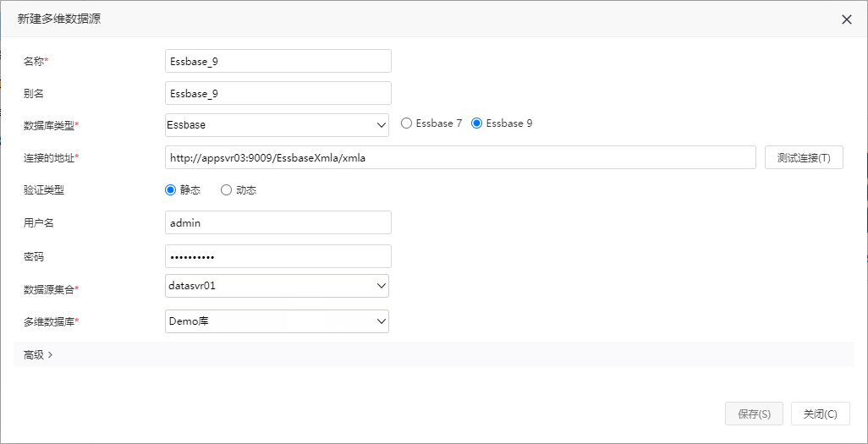Viewport: 868px width, 444px height.
Task: Choose 动态 verification type
Action: click(x=226, y=190)
